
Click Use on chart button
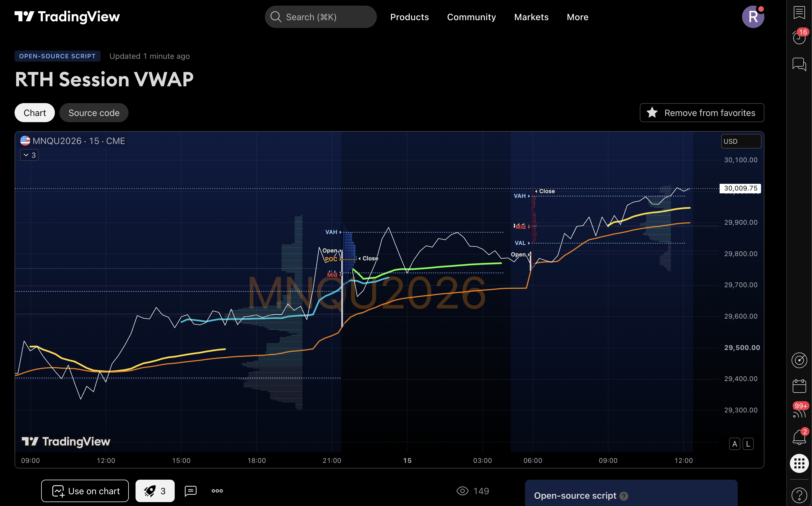click(85, 491)
